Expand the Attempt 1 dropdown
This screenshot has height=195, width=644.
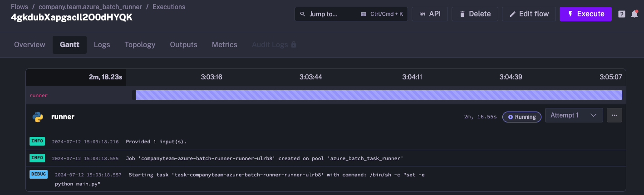pos(574,115)
